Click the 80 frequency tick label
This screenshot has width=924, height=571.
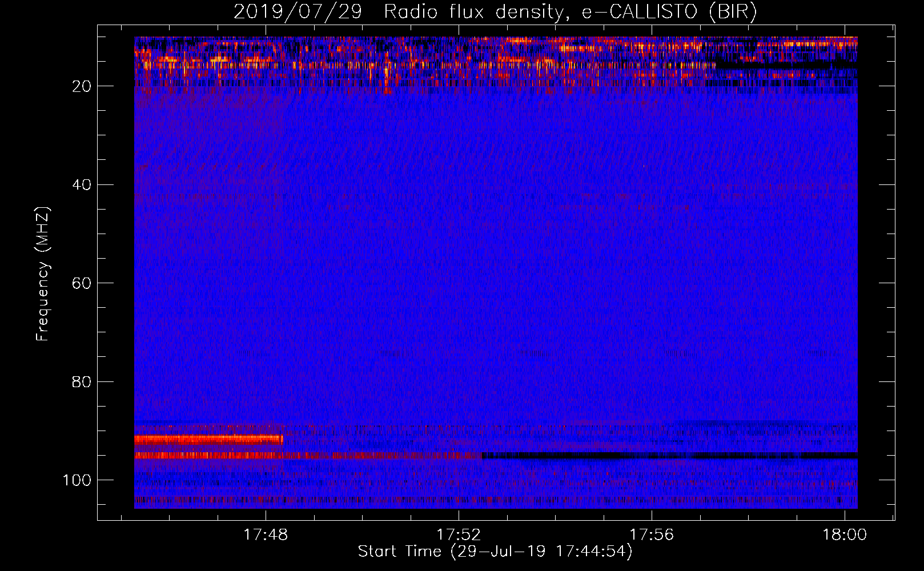click(x=82, y=381)
